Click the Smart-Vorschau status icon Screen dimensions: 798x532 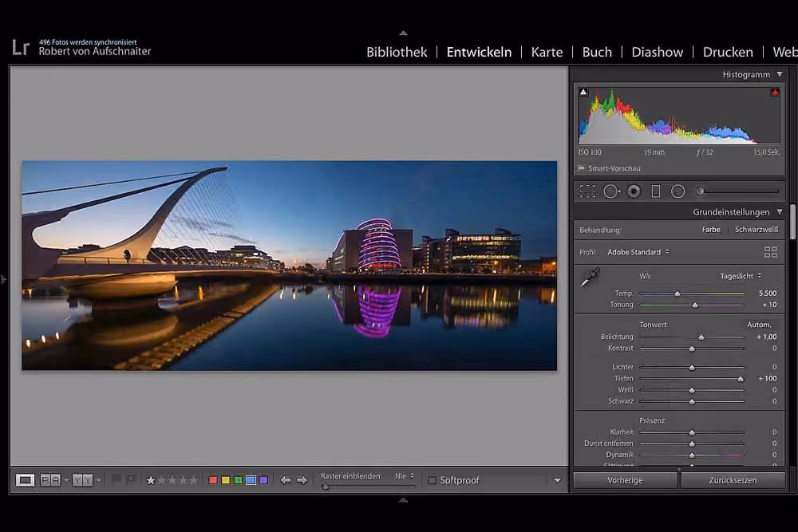point(581,168)
